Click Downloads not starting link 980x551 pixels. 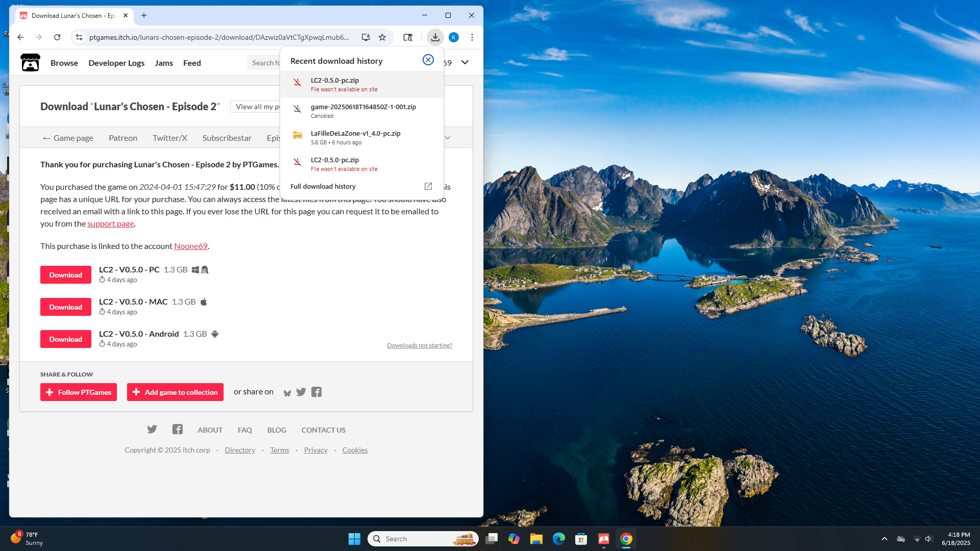tap(420, 345)
